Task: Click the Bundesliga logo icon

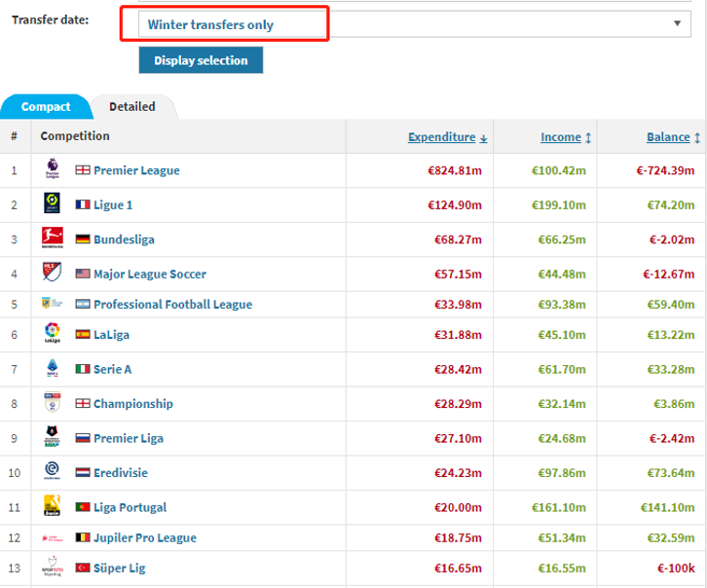Action: (x=53, y=238)
